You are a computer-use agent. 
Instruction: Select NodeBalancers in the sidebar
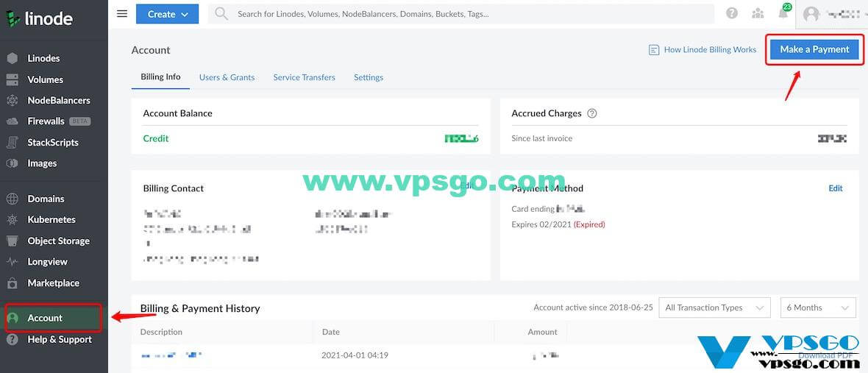(59, 101)
